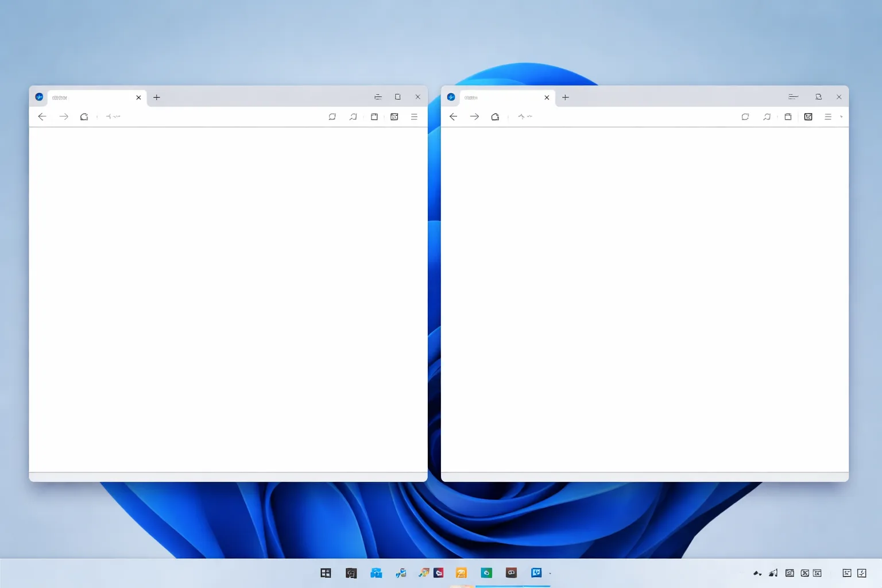Open the dark gray app next to Start
Image resolution: width=882 pixels, height=588 pixels.
pyautogui.click(x=351, y=573)
